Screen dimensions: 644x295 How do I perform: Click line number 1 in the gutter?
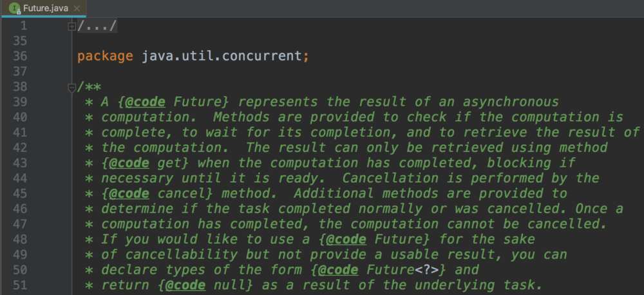tap(23, 26)
